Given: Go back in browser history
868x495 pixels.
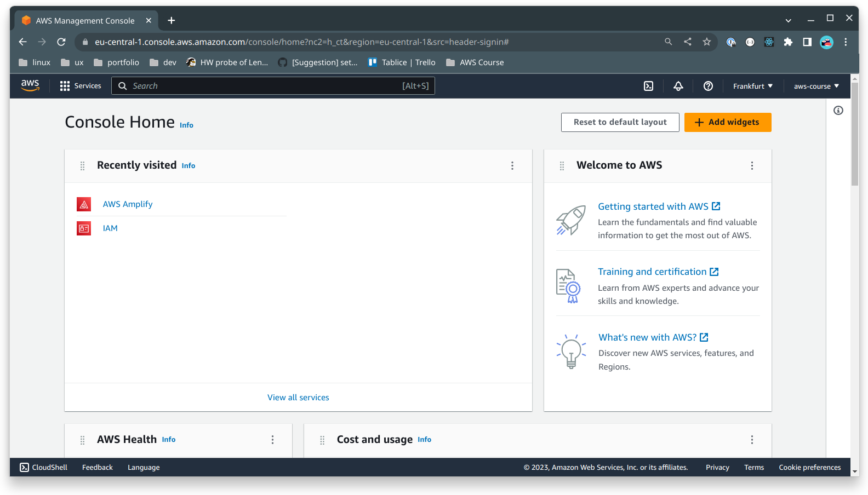Looking at the screenshot, I should click(x=22, y=42).
